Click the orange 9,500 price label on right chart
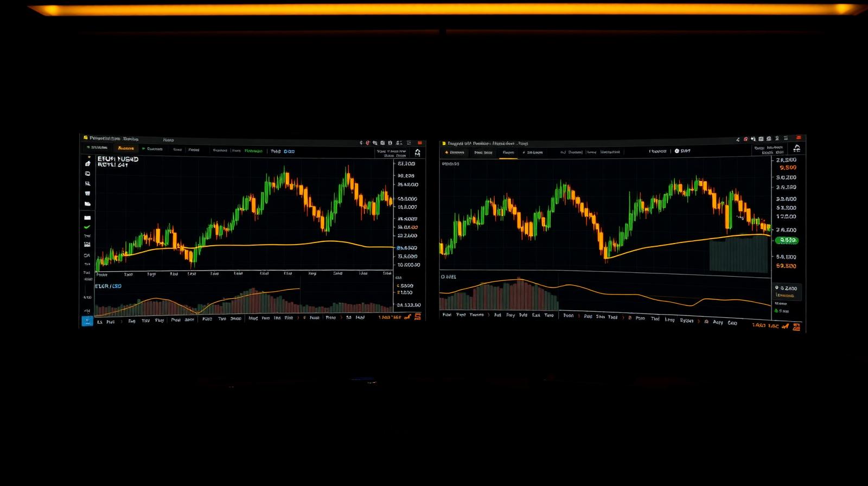The width and height of the screenshot is (868, 486). pyautogui.click(x=788, y=168)
